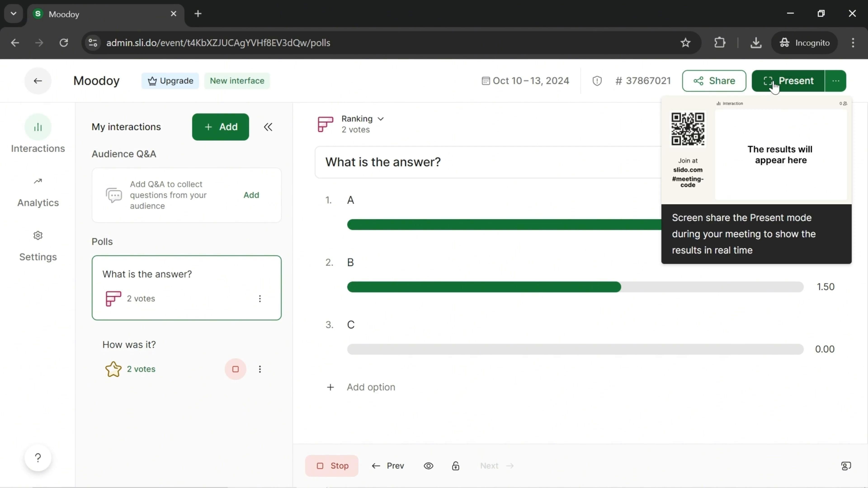Open three-dot menu for 'How was it?' poll
This screenshot has height=488, width=868.
tap(259, 369)
